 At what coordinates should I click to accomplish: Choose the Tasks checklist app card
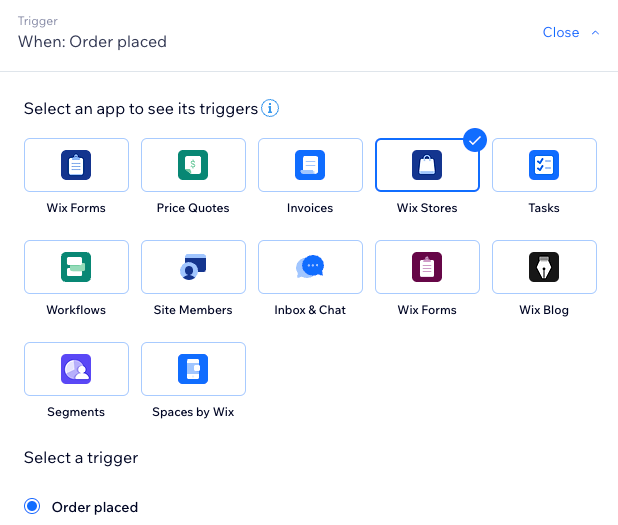pyautogui.click(x=544, y=165)
